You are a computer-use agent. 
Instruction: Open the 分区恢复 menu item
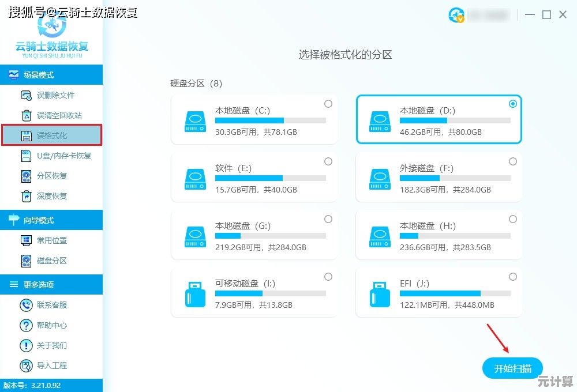[x=51, y=176]
